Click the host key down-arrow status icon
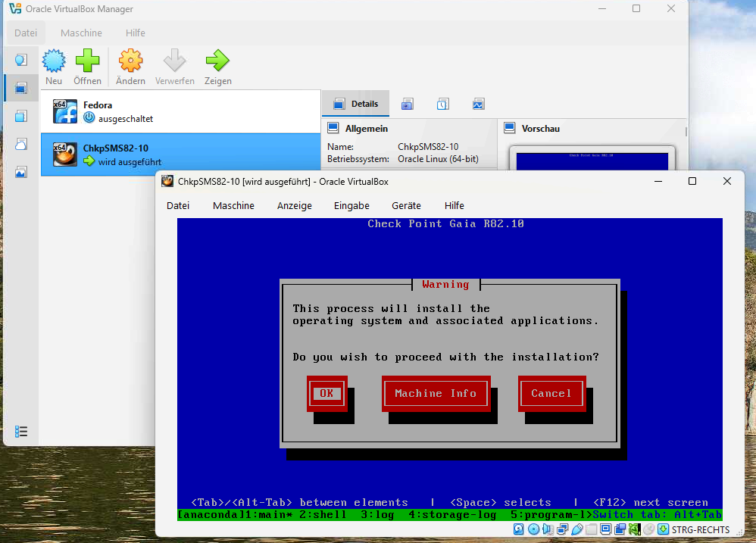The image size is (756, 543). 664,529
